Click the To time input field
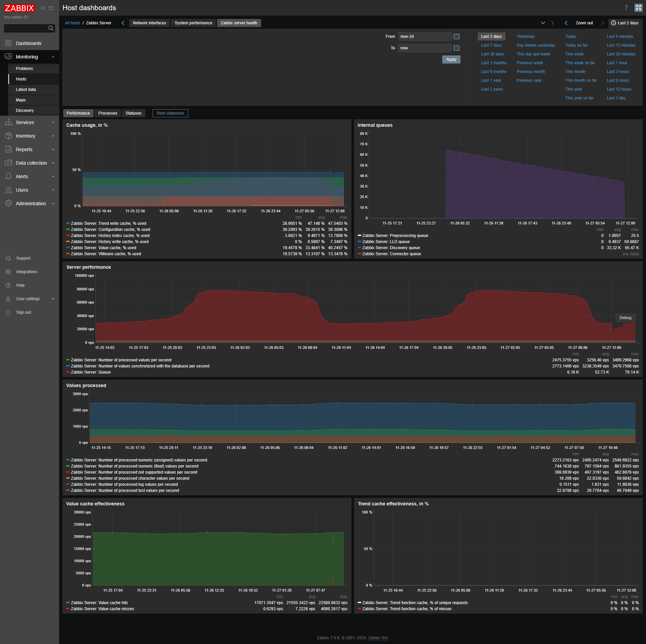 [x=425, y=48]
